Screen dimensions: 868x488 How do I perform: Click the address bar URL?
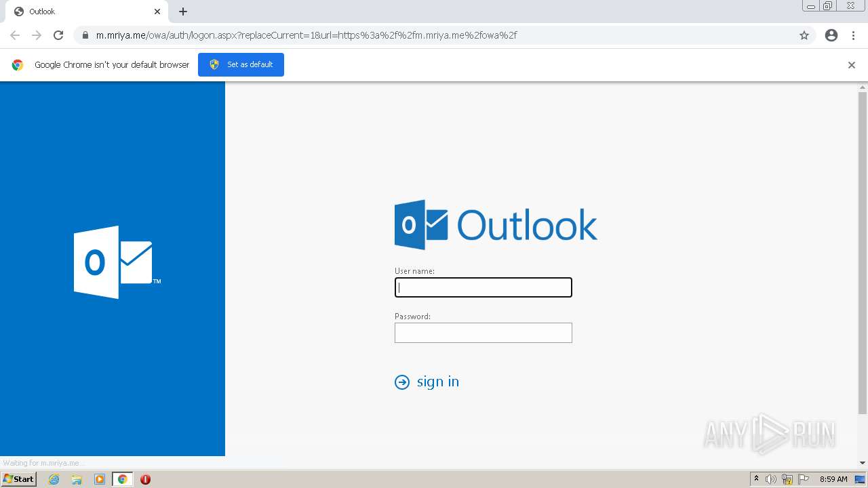tap(307, 35)
